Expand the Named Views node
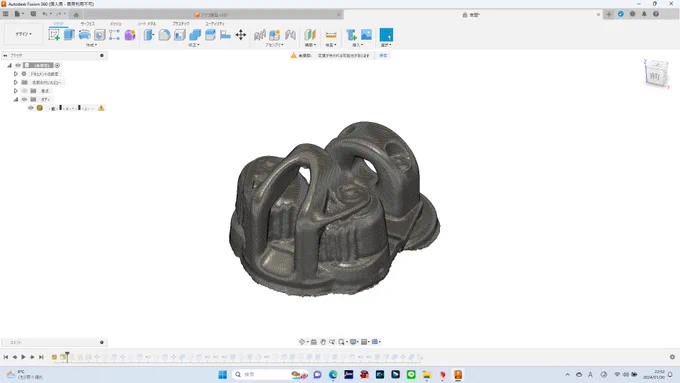680x383 pixels. click(x=16, y=82)
